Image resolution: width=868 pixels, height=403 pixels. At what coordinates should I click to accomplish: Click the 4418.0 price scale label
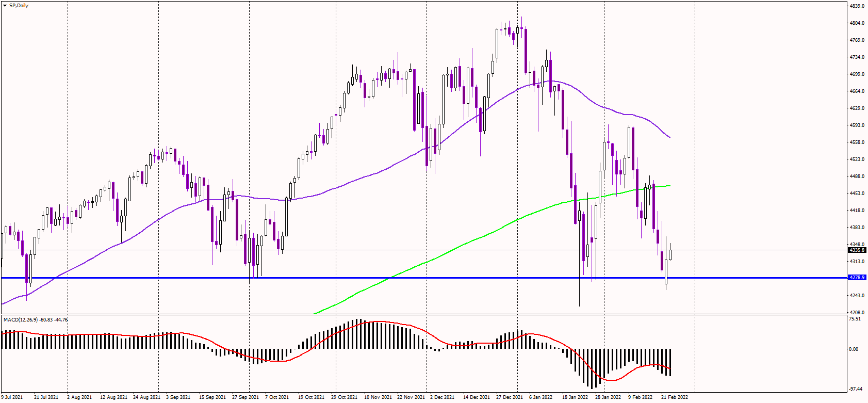(x=857, y=211)
